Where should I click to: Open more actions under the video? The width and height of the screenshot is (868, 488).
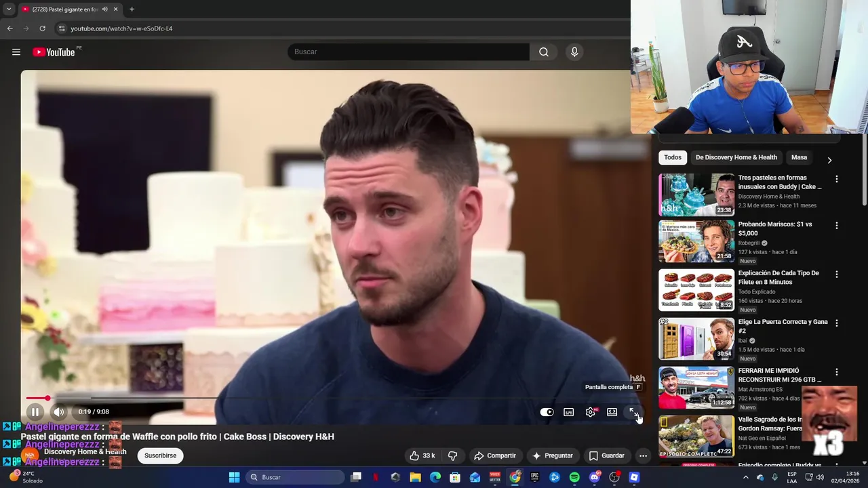pyautogui.click(x=643, y=455)
